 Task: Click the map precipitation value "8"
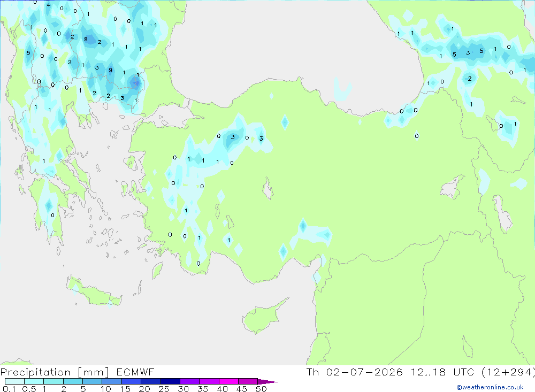[x=86, y=39]
